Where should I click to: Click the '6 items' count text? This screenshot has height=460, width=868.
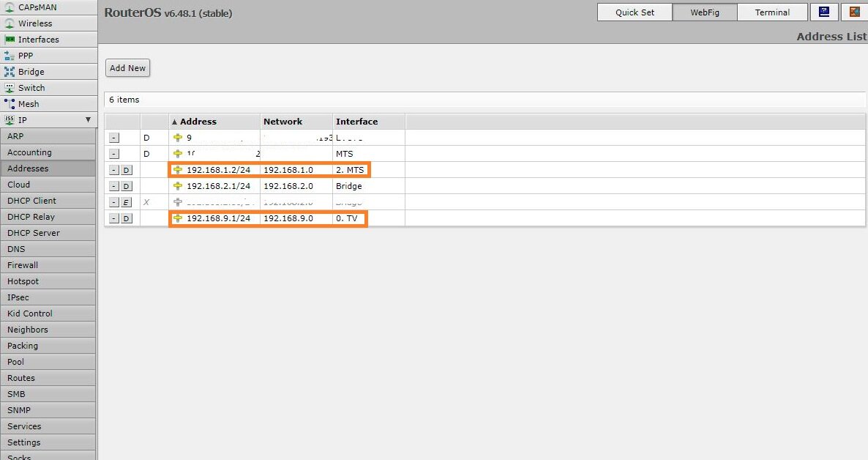pos(124,99)
